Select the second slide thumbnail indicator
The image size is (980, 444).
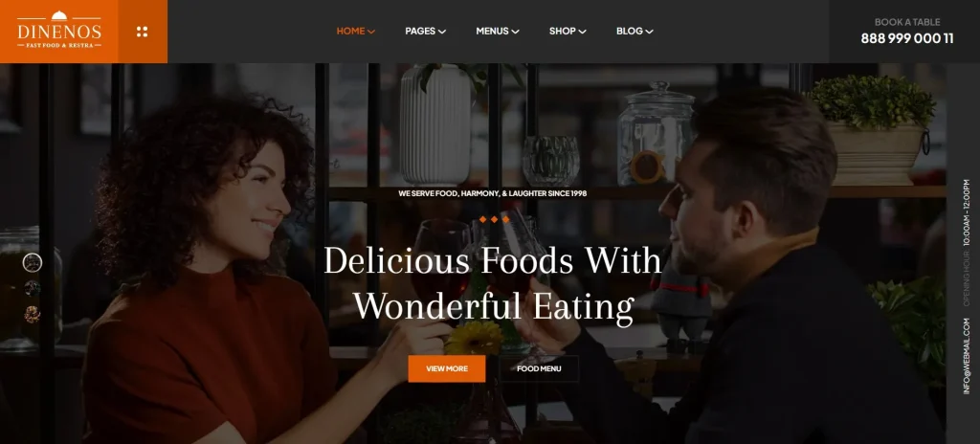[x=33, y=288]
